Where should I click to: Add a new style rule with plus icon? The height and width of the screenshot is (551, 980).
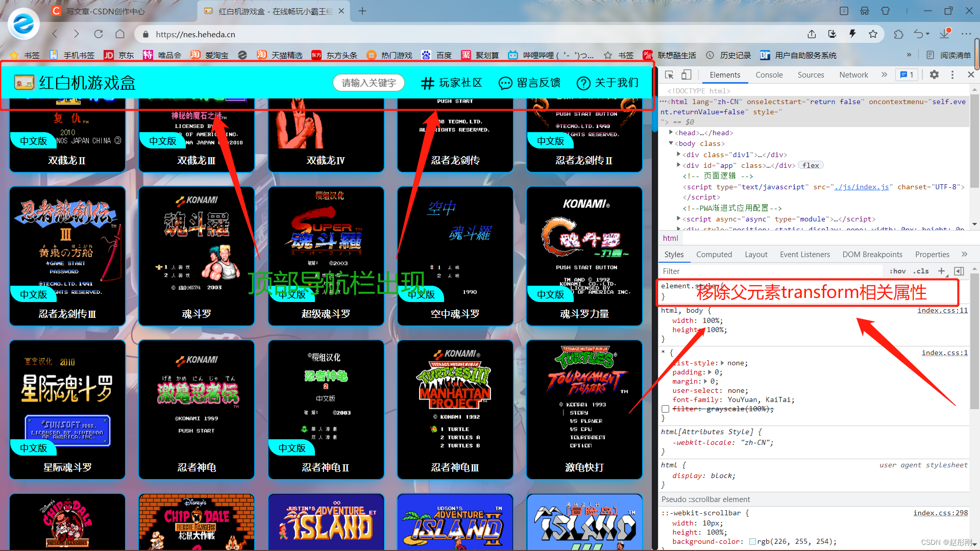(941, 271)
